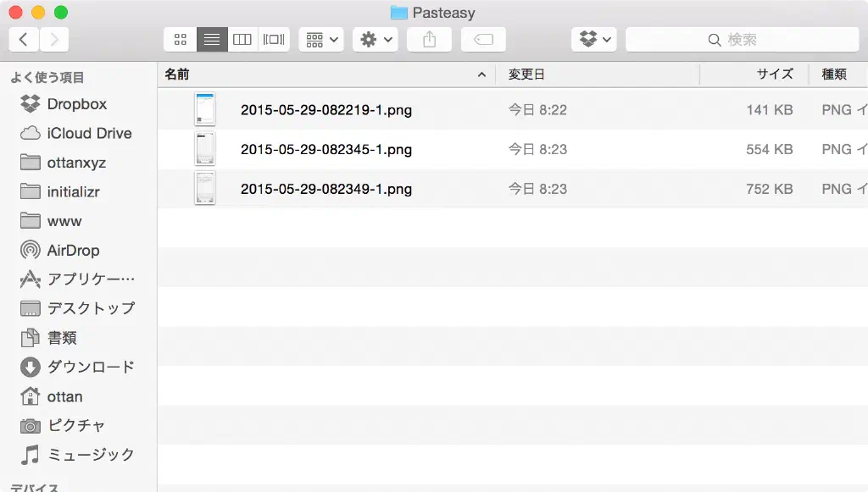
Task: Select list view mode button
Action: coord(212,39)
